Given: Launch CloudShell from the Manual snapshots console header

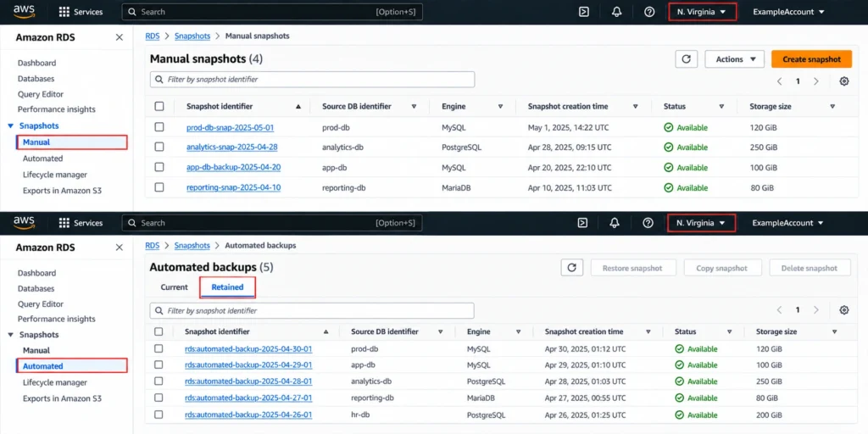Looking at the screenshot, I should coord(583,12).
